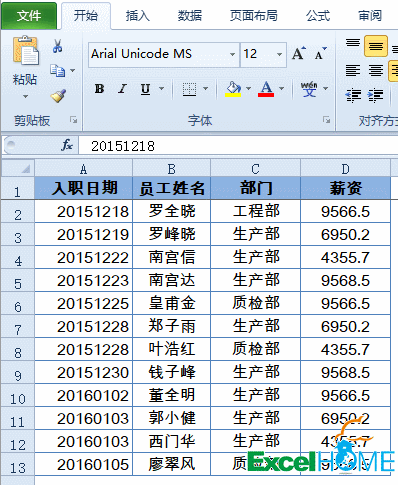
Task: Open the clipboard pane launcher
Action: (x=73, y=120)
